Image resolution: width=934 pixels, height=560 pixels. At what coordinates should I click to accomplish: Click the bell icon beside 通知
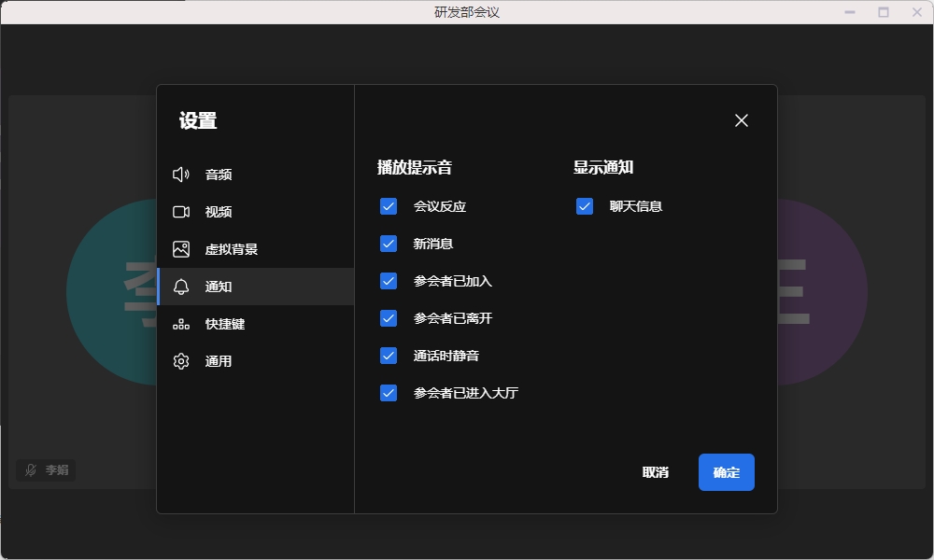click(181, 287)
